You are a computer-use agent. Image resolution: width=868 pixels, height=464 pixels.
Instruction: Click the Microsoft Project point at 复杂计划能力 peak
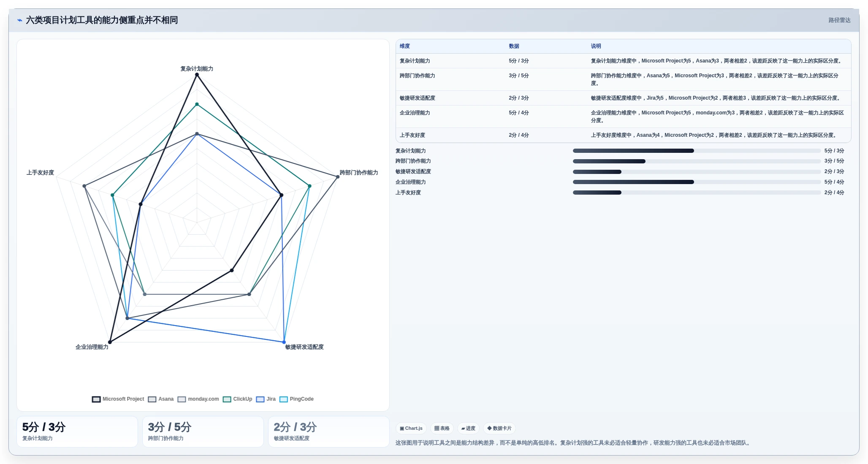pyautogui.click(x=197, y=75)
